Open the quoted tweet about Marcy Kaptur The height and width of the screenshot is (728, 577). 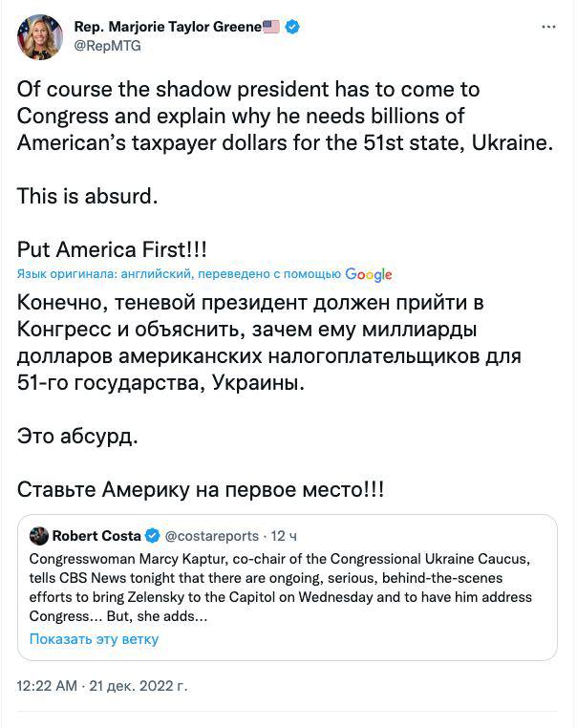pos(287,587)
